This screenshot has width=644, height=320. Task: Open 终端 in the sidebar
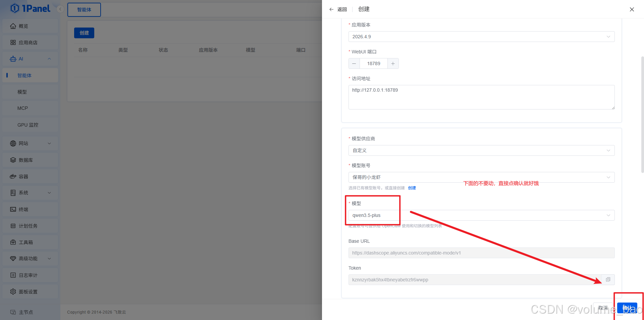tap(30, 210)
